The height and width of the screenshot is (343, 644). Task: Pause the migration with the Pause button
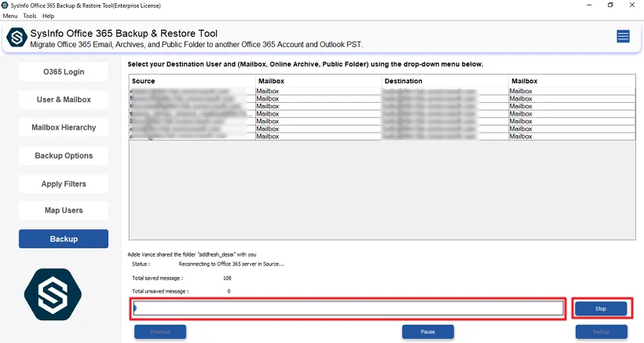click(428, 331)
